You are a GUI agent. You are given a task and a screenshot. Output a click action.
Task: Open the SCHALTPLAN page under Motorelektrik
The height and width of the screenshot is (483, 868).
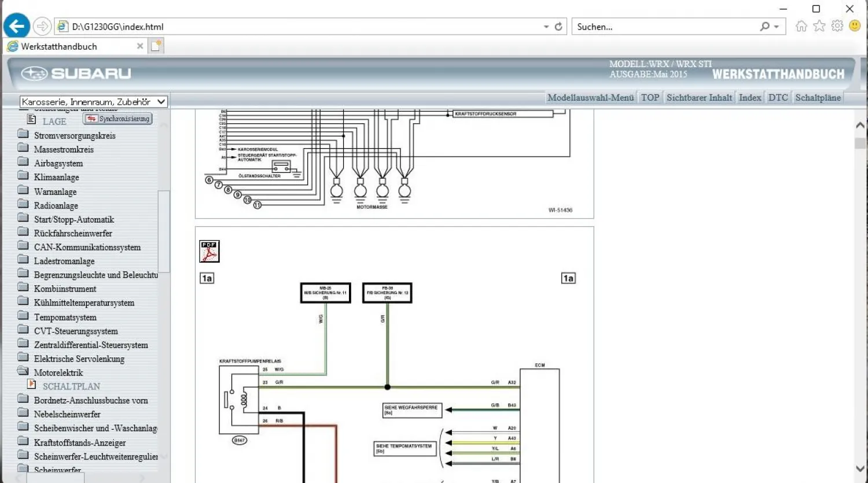point(71,386)
